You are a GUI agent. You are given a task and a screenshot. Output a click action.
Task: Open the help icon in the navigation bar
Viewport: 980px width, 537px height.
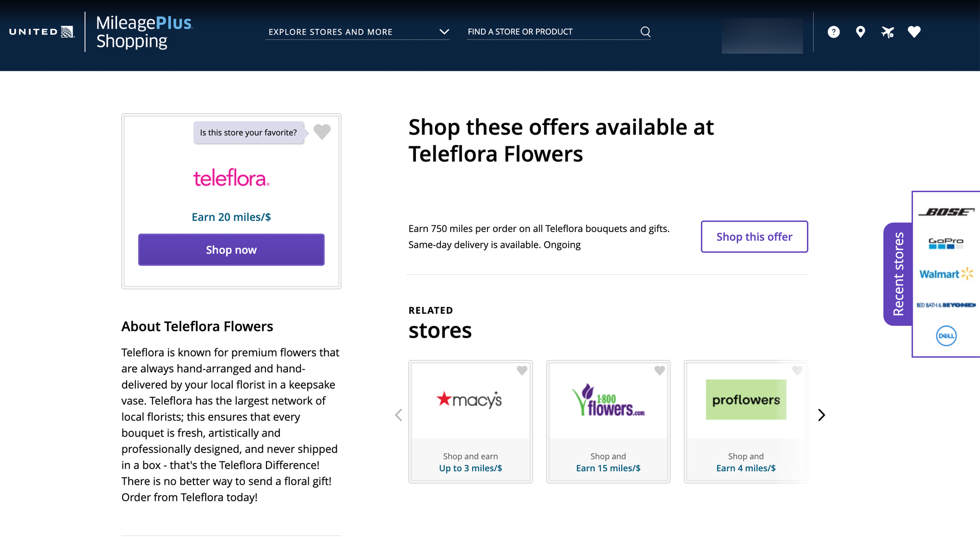coord(834,32)
